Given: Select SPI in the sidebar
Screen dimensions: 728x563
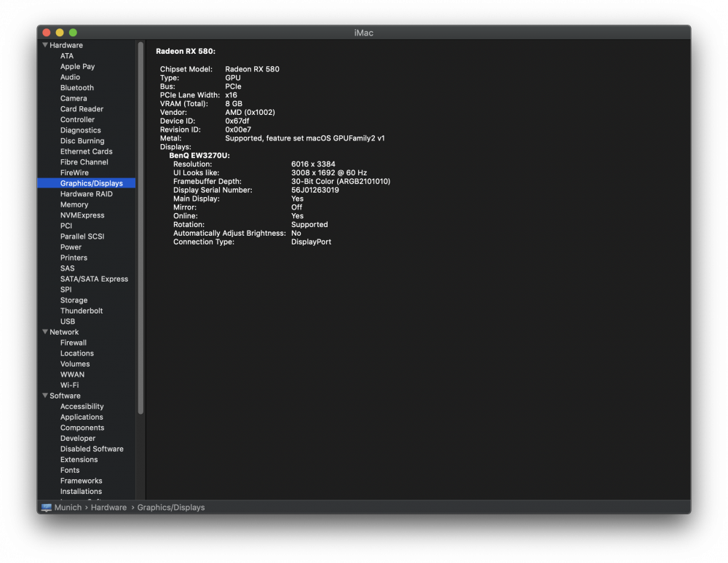Looking at the screenshot, I should [66, 290].
